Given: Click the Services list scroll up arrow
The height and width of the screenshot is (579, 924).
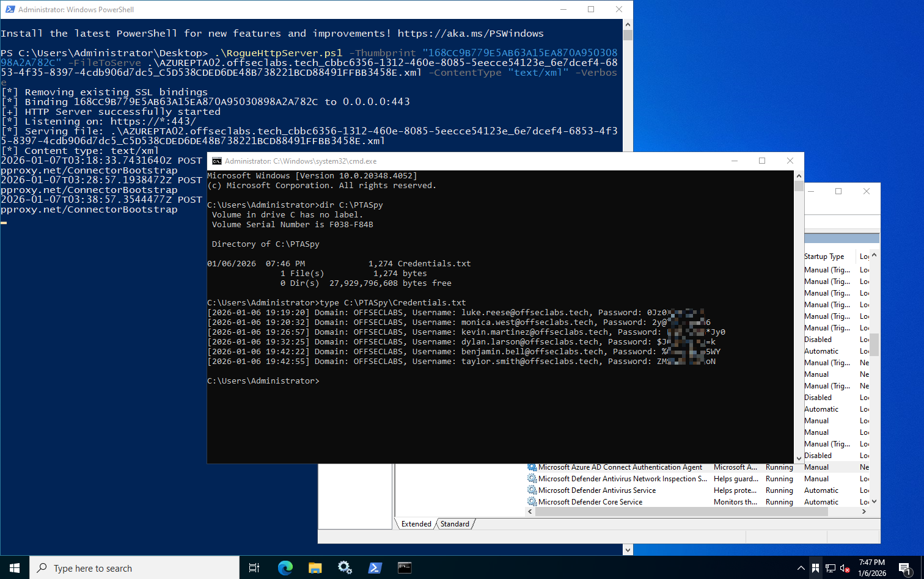Looking at the screenshot, I should (x=875, y=255).
